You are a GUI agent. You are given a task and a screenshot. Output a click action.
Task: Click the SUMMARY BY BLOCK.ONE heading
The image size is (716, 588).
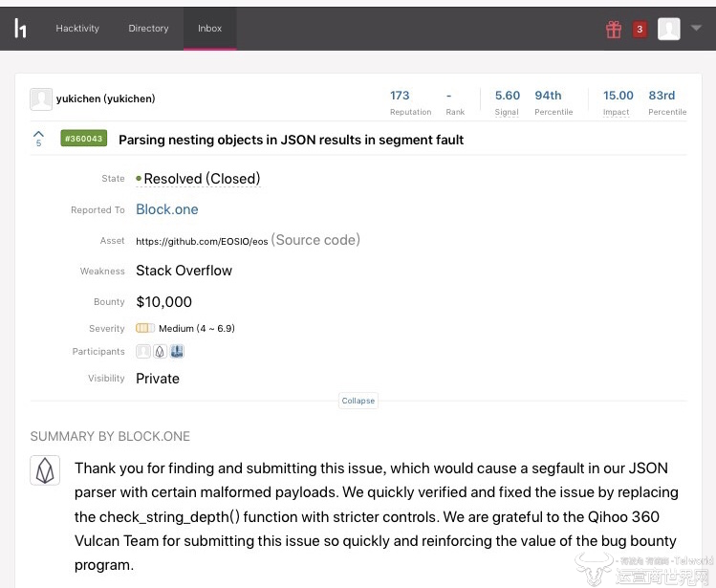(x=110, y=436)
